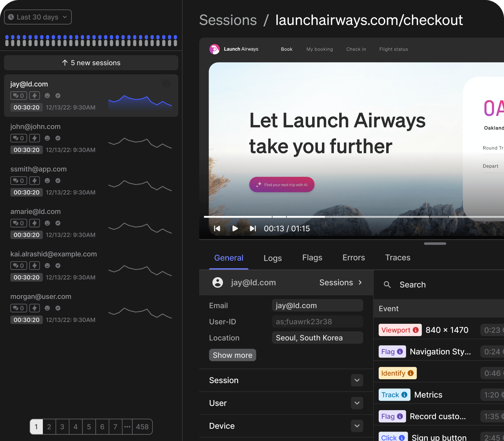Skip to previous in session replay
This screenshot has height=441, width=504.
[x=217, y=228]
